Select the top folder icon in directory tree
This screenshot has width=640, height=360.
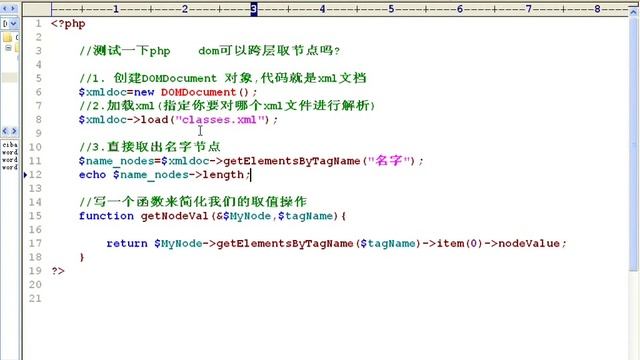pyautogui.click(x=7, y=38)
